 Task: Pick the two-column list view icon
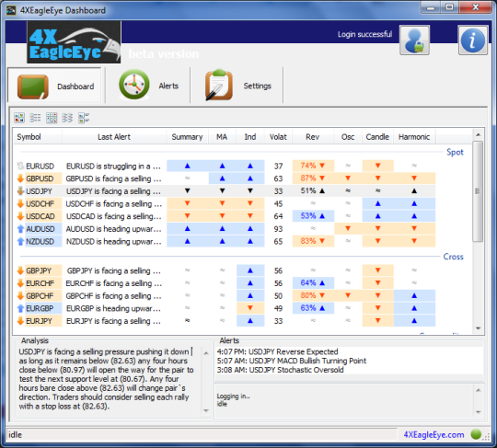pyautogui.click(x=67, y=118)
